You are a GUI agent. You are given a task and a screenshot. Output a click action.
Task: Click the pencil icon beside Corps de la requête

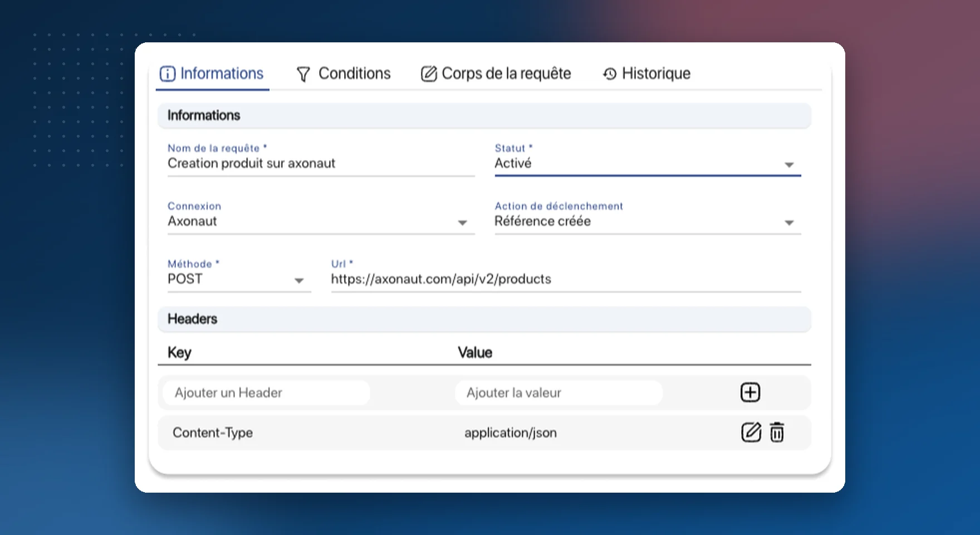click(429, 74)
